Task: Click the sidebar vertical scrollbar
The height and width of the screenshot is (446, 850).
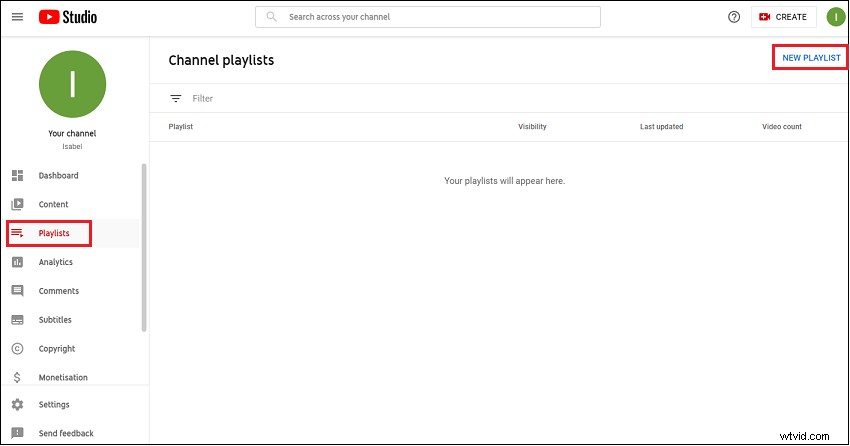Action: tap(144, 247)
